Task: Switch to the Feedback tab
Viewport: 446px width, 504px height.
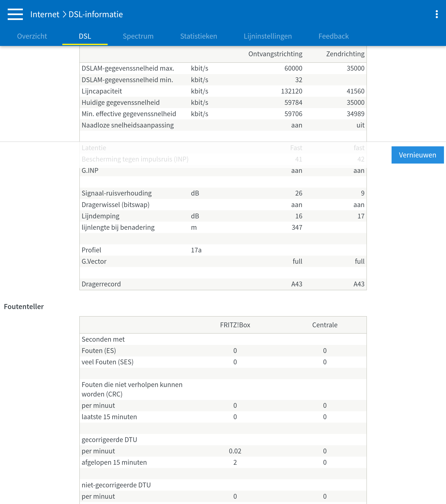Action: [333, 36]
